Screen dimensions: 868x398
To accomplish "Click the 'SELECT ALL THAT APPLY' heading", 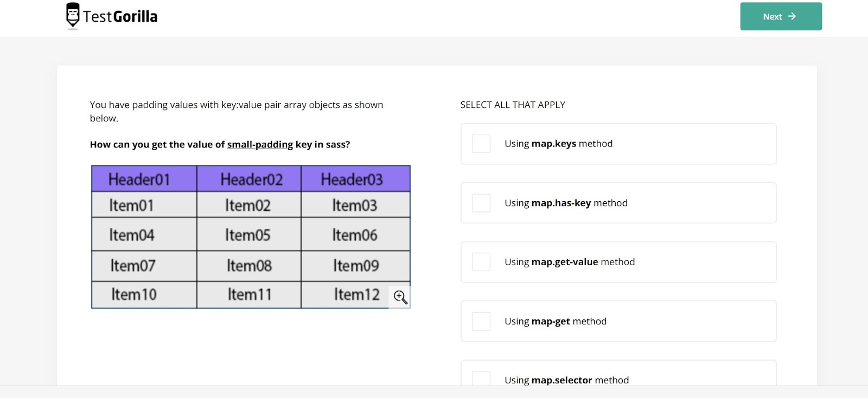I will point(513,105).
